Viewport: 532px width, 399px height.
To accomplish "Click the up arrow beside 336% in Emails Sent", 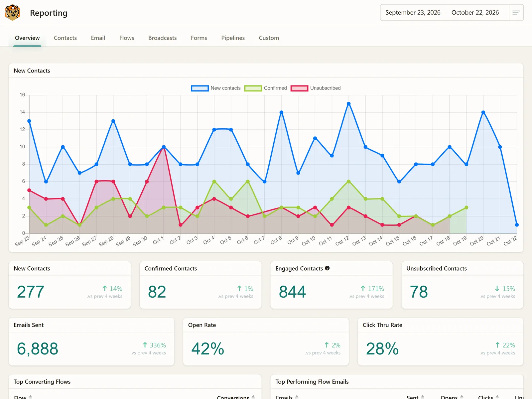I will click(x=145, y=345).
